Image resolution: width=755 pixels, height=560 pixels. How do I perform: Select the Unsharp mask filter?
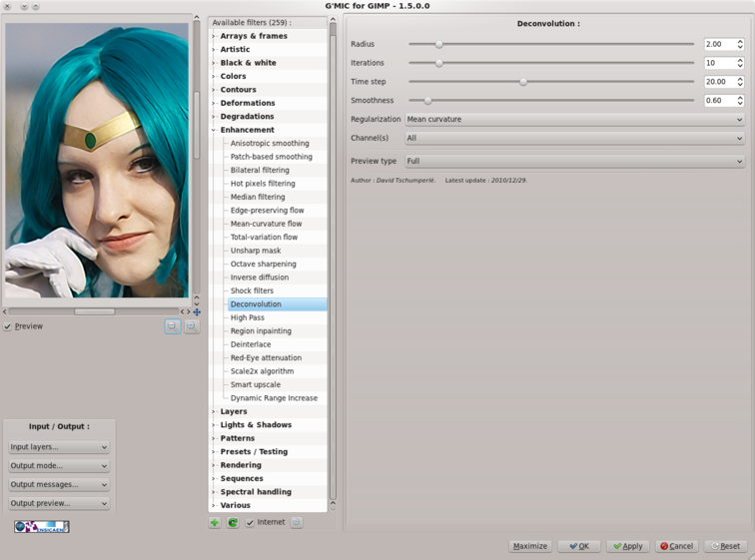(256, 251)
